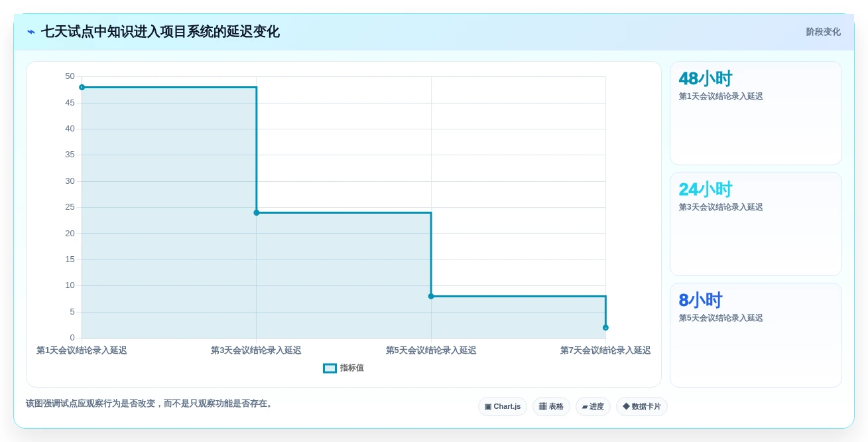
Task: Click the 24小时 metric value
Action: 706,190
